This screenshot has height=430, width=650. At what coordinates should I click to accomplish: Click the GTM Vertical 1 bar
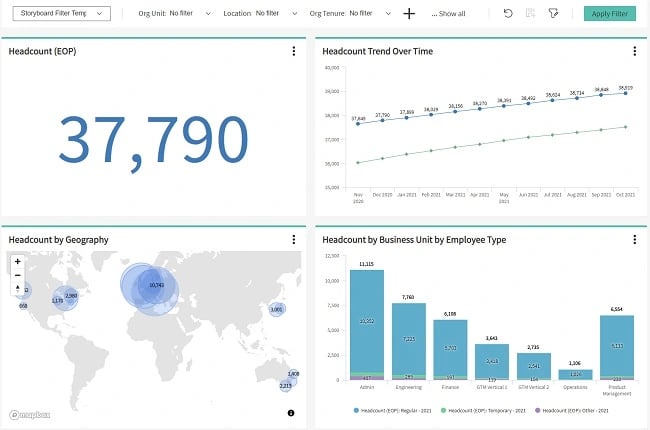[x=492, y=362]
